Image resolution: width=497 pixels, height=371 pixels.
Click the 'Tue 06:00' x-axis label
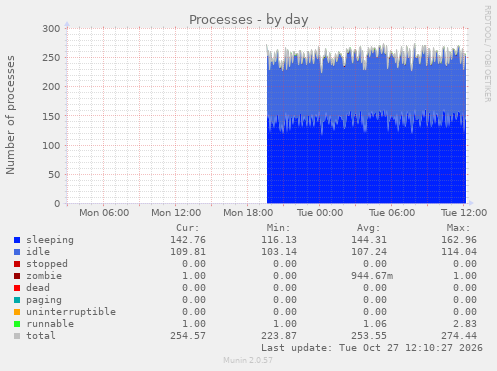(392, 213)
